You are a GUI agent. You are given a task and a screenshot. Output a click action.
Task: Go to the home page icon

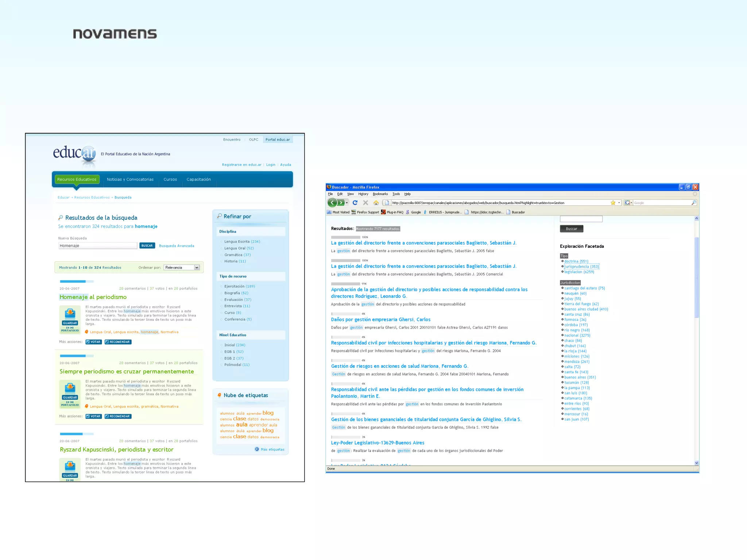click(376, 203)
